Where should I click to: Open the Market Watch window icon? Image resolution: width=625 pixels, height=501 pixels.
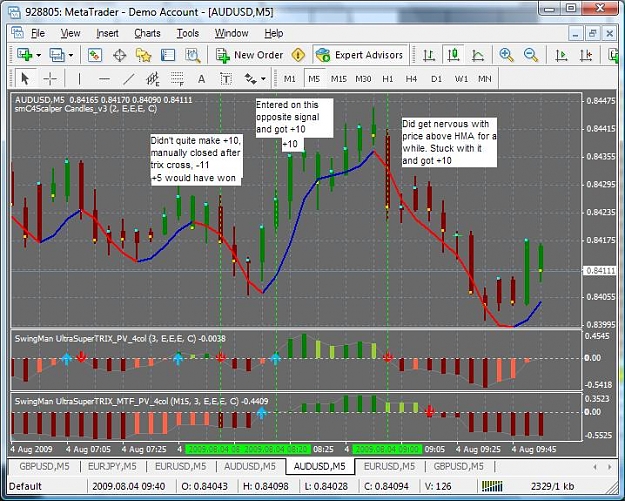95,55
